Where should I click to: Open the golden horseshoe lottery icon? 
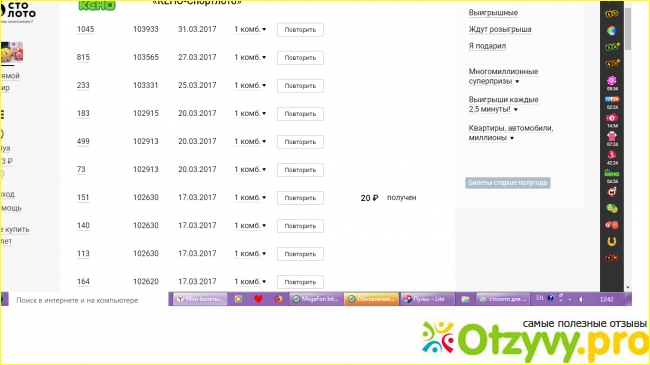pyautogui.click(x=612, y=241)
